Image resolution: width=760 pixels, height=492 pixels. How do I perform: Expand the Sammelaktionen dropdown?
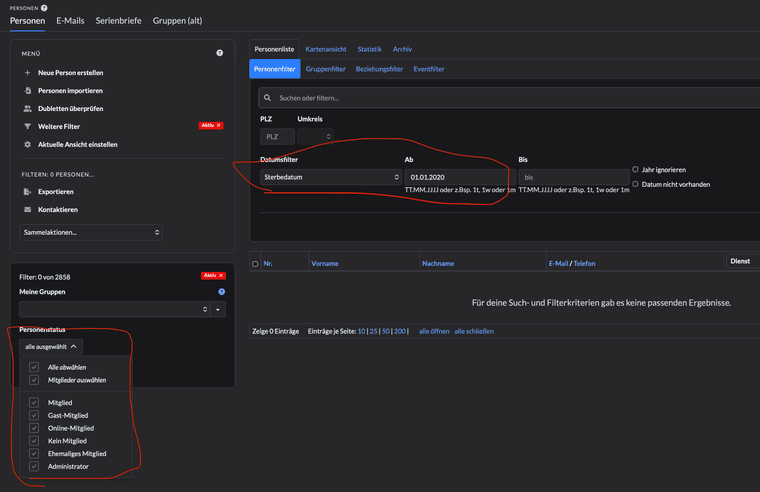pos(90,232)
